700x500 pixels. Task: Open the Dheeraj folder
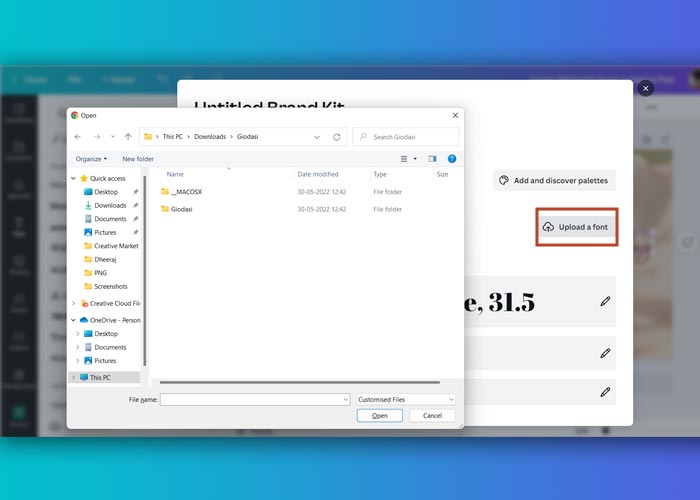click(100, 259)
